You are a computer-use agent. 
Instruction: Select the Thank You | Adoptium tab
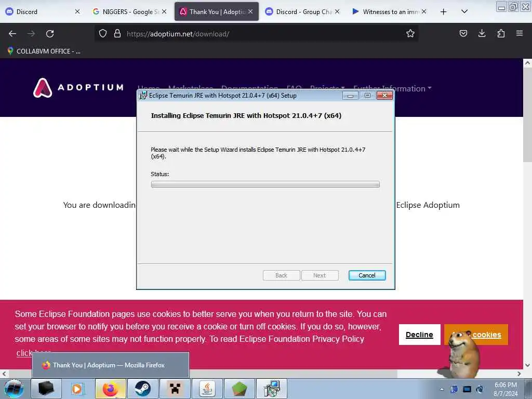point(217,11)
